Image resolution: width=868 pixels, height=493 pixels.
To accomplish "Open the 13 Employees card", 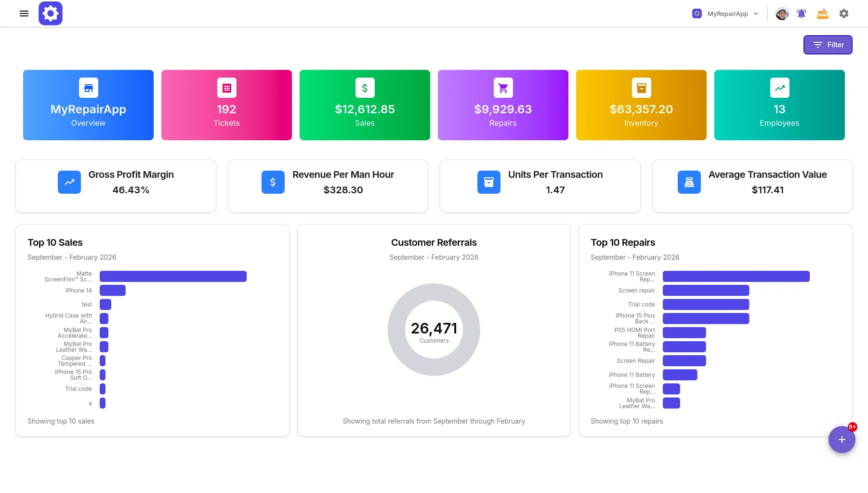I will point(779,105).
